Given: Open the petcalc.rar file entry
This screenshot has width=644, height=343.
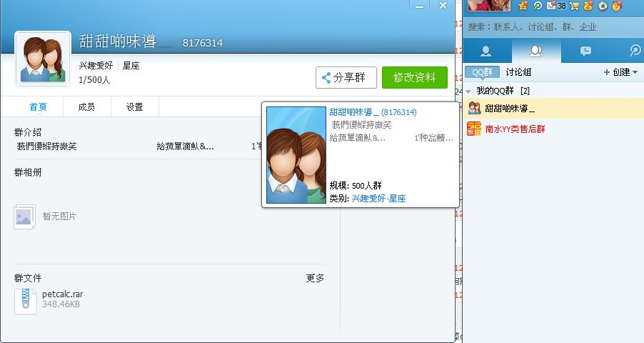Looking at the screenshot, I should tap(62, 294).
